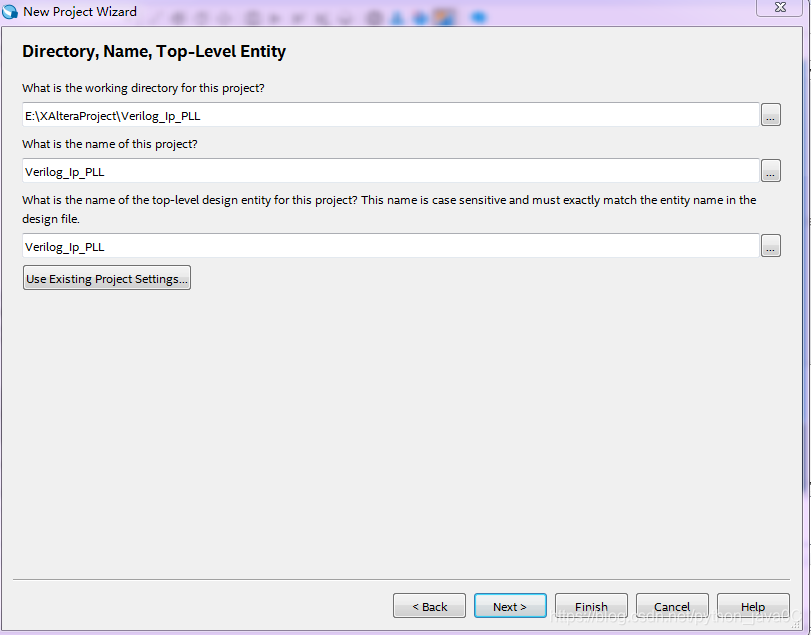Viewport: 811px width, 635px height.
Task: Click Use Existing Project Settings button
Action: point(107,278)
